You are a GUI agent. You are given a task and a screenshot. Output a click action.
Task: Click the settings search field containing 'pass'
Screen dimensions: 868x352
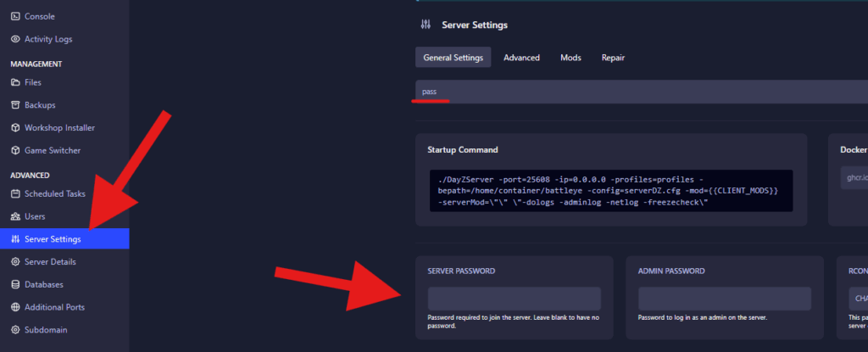point(636,92)
